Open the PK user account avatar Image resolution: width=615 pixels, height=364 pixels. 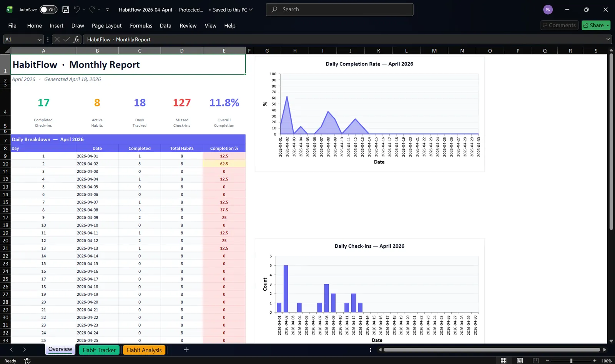tap(548, 10)
